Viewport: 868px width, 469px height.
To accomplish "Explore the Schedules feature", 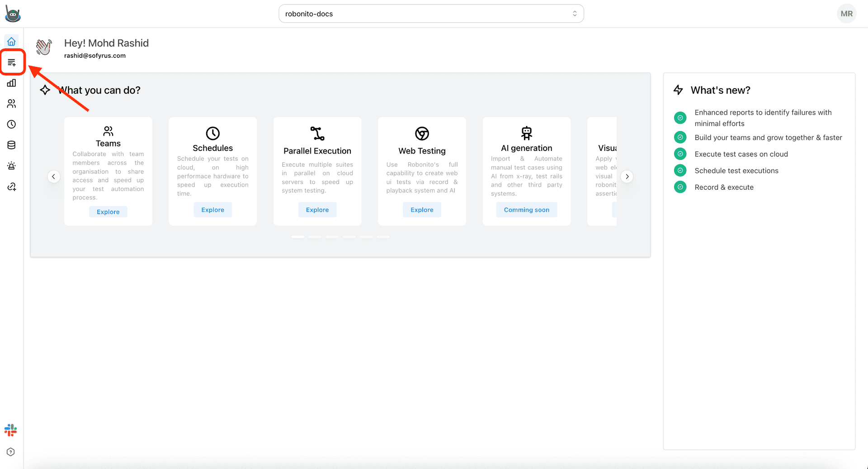I will click(212, 210).
